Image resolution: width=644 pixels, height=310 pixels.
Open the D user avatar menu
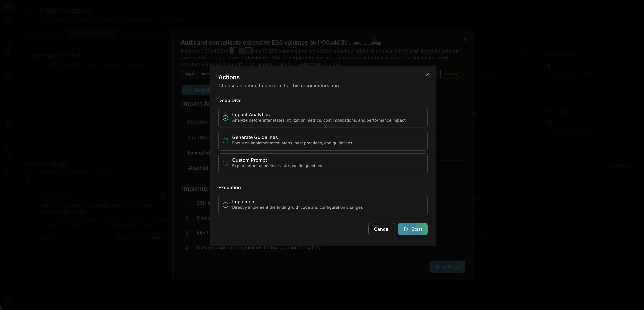[8, 301]
